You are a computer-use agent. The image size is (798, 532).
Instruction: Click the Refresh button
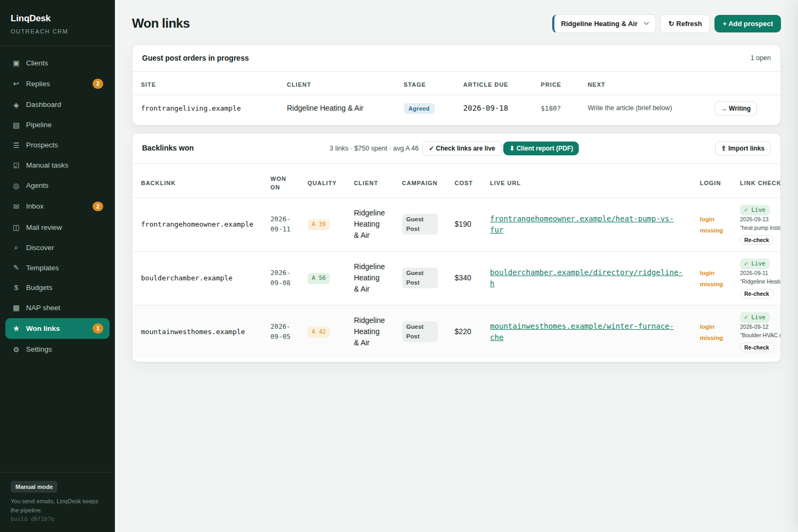click(685, 23)
